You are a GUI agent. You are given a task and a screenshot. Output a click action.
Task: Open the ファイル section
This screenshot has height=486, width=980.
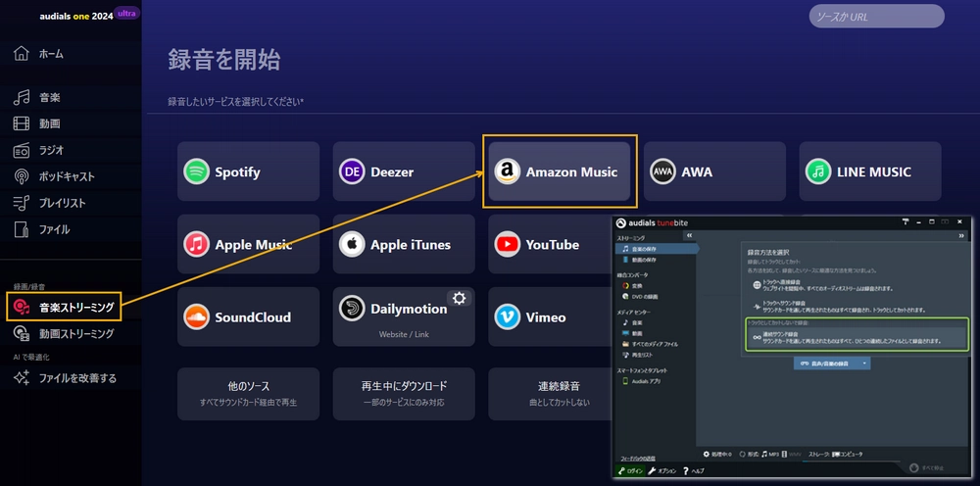[41, 229]
